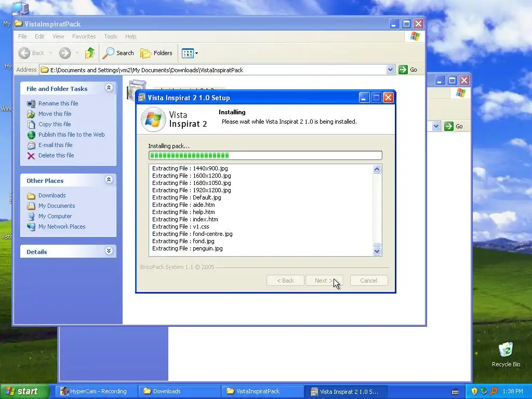Click the My Computer icon in Other Places

[x=31, y=217]
